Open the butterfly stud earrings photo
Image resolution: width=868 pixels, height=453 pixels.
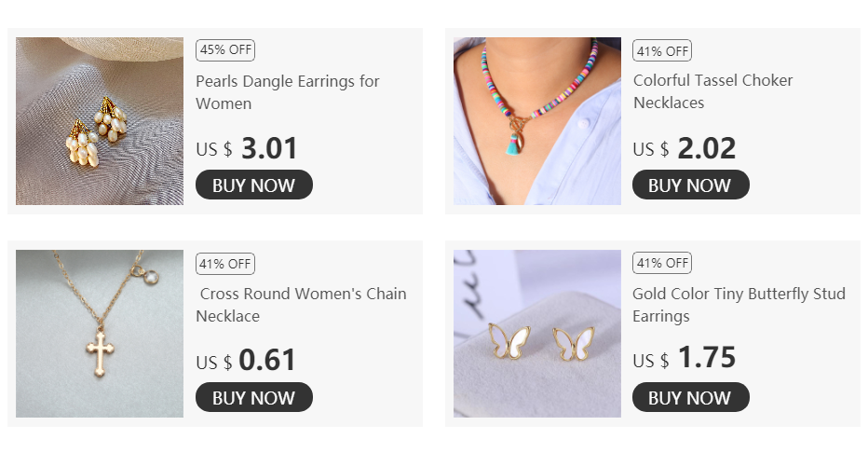537,334
